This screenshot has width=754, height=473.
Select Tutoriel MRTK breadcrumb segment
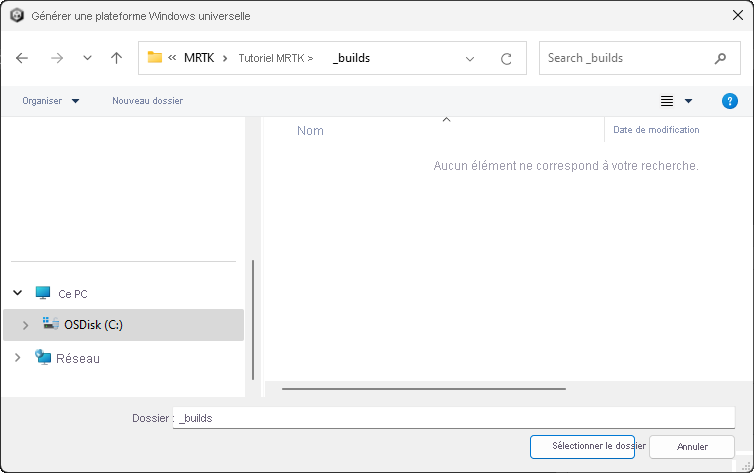click(x=271, y=58)
